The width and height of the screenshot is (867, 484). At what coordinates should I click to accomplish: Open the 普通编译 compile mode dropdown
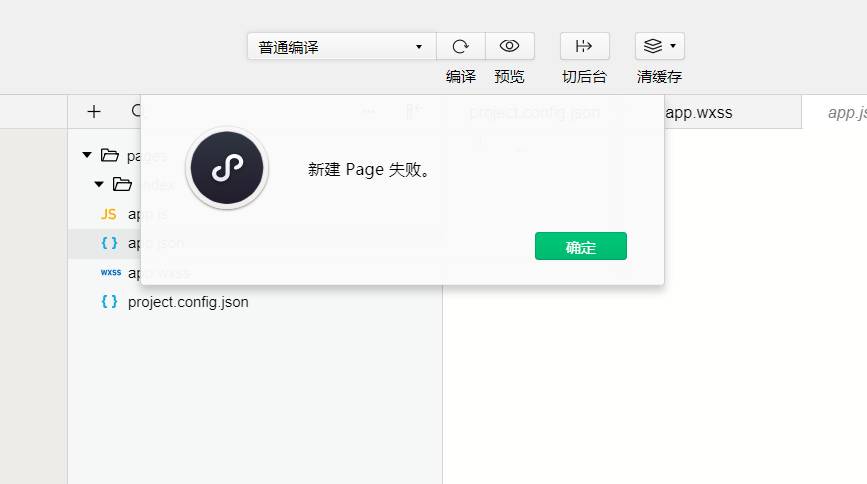click(342, 46)
